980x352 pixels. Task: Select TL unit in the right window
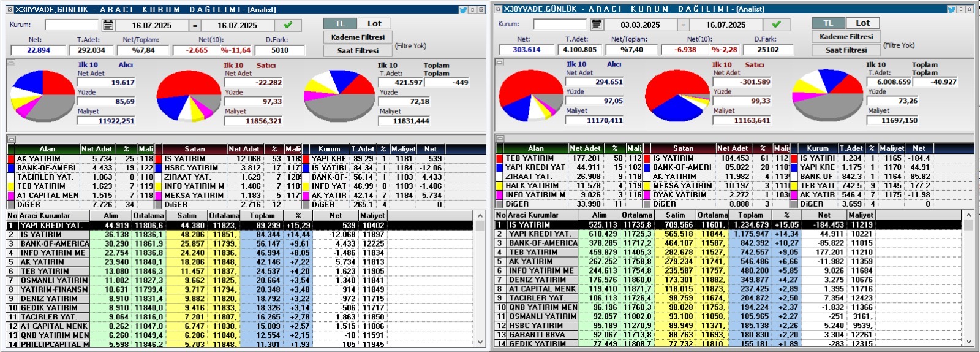tap(828, 23)
